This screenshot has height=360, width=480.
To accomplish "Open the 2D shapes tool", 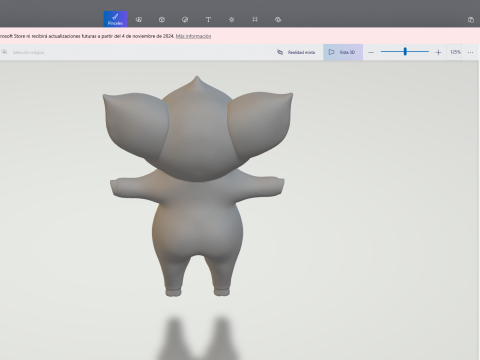I will point(139,20).
